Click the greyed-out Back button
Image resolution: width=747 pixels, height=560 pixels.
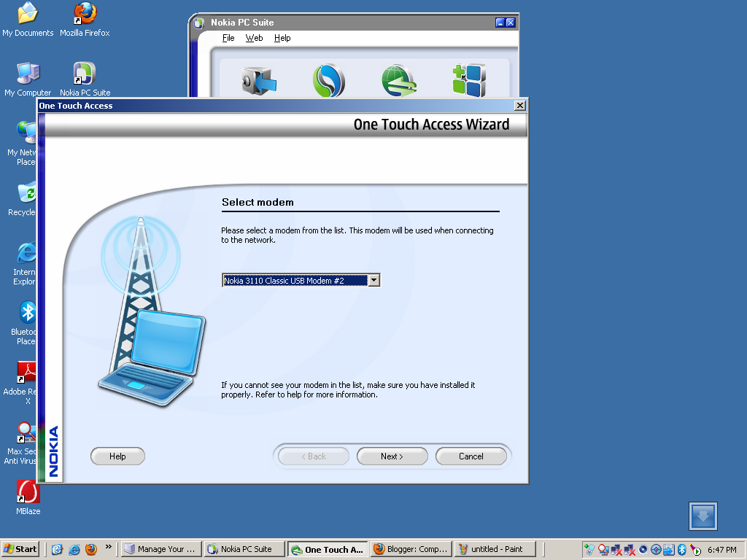(x=314, y=456)
